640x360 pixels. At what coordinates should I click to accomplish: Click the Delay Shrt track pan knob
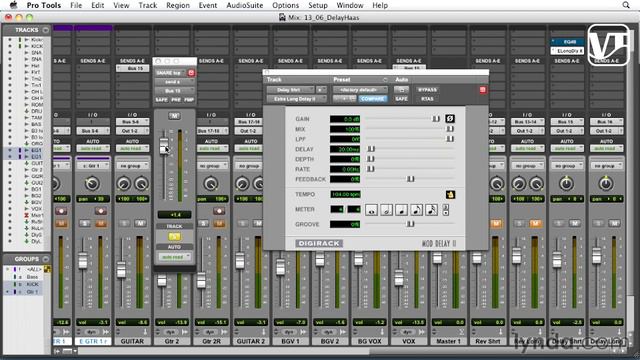566,184
